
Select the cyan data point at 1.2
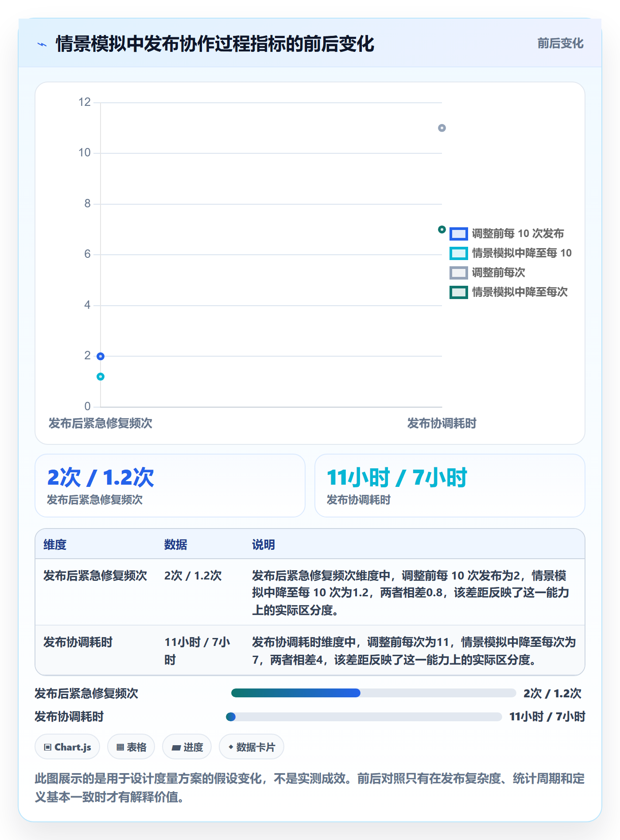point(101,377)
